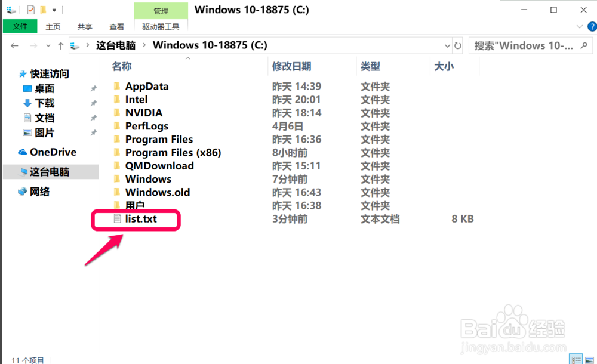Viewport: 597px width, 364px height.
Task: Select OneDrive in the navigation pane
Action: point(53,152)
